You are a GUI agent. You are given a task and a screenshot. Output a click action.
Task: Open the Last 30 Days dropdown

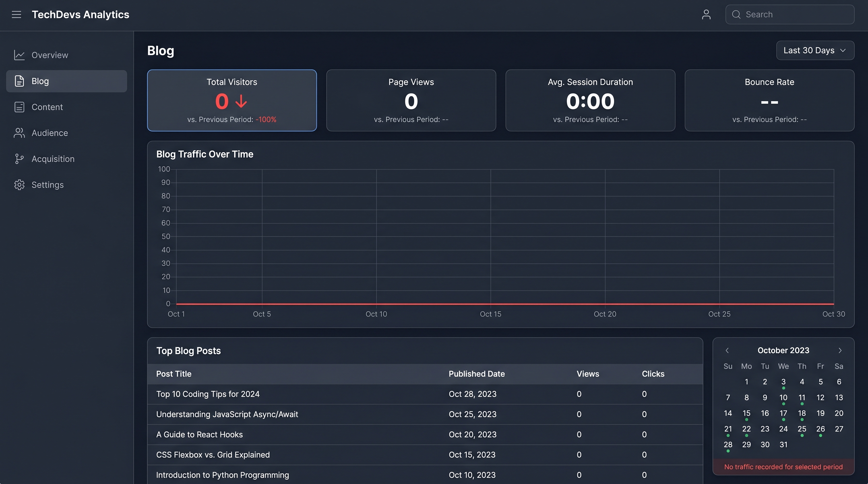coord(815,50)
